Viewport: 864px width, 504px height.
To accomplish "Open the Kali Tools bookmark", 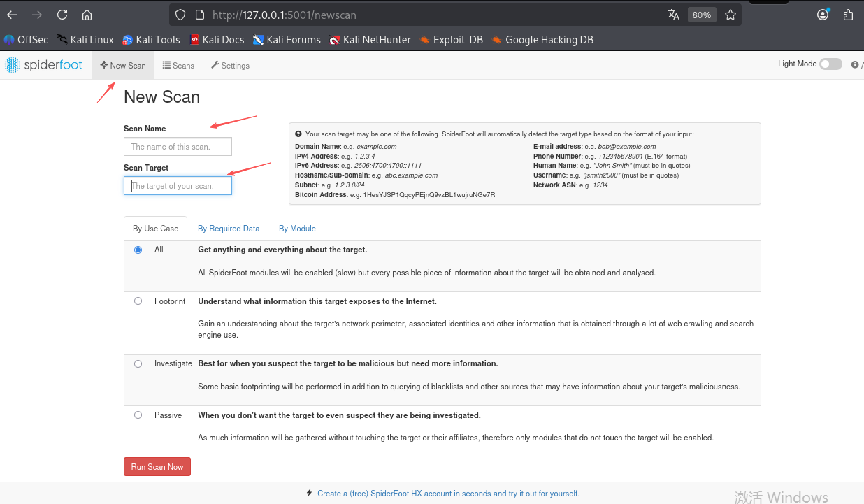I will click(151, 40).
